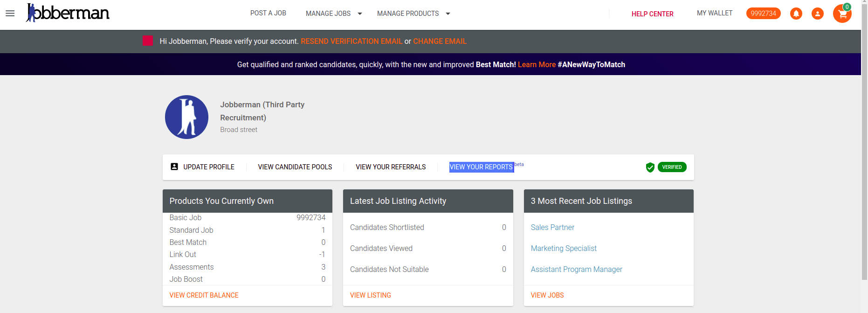Click the Job Boost row
The height and width of the screenshot is (313, 868).
click(248, 279)
